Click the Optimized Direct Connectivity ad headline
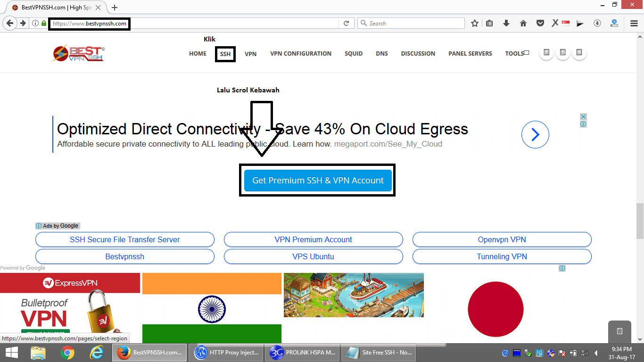 (x=263, y=129)
